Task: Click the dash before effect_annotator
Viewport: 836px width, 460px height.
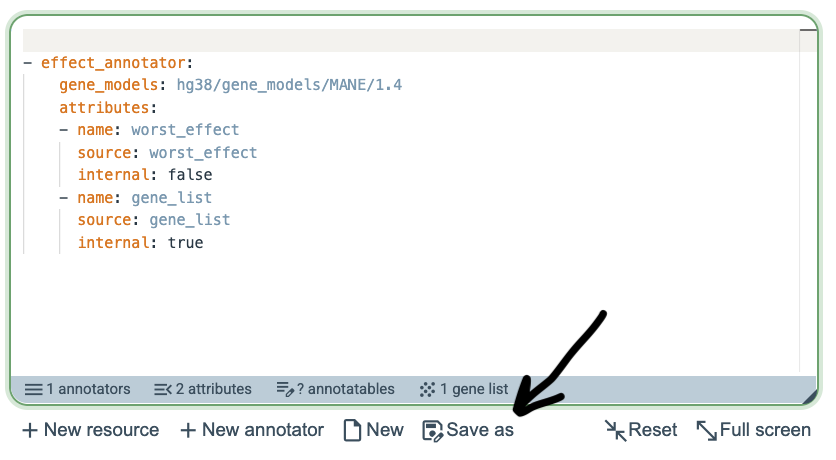Action: click(28, 63)
